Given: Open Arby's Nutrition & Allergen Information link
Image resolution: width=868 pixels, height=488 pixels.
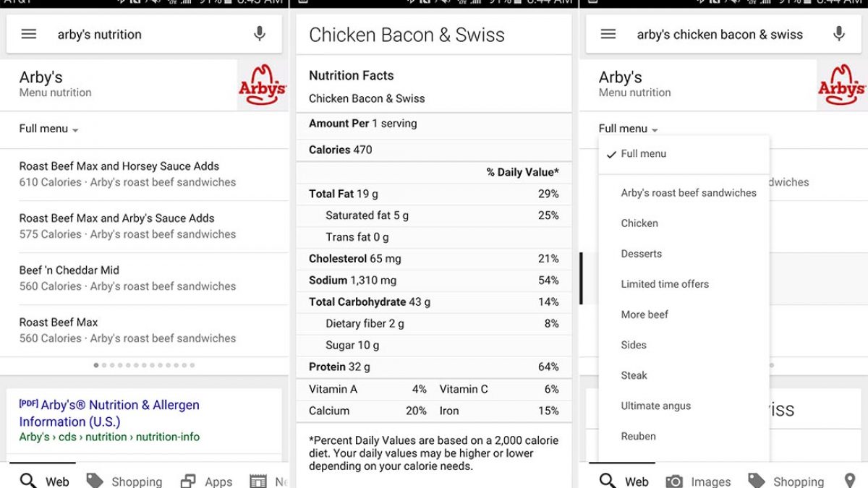Looking at the screenshot, I should (x=109, y=413).
